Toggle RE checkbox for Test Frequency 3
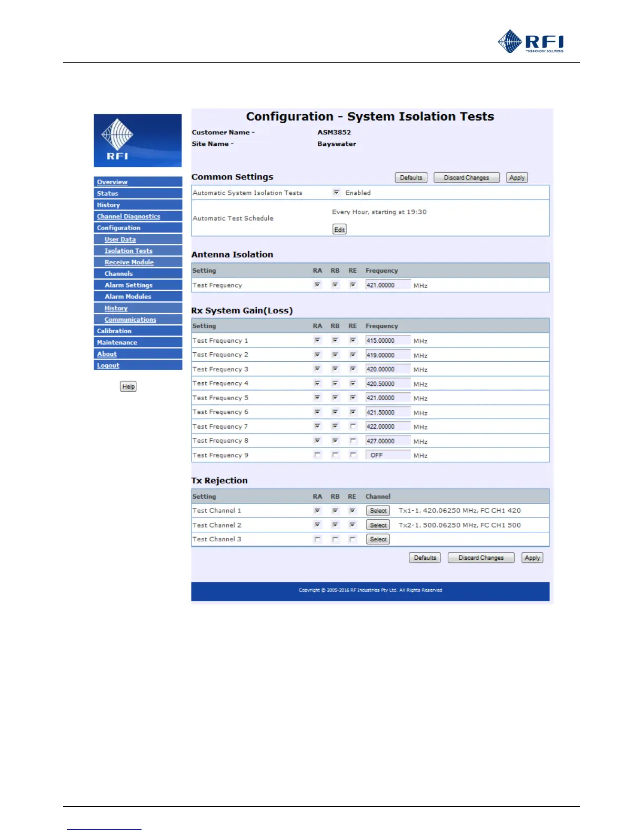The height and width of the screenshot is (834, 644). (x=353, y=369)
